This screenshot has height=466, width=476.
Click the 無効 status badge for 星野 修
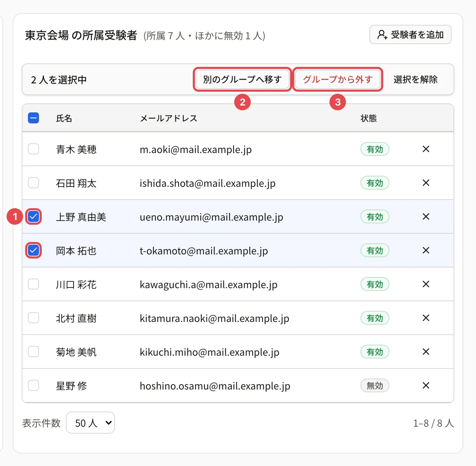375,385
